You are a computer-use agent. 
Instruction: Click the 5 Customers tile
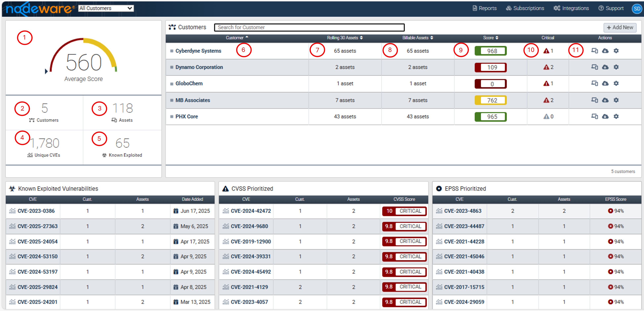point(44,112)
